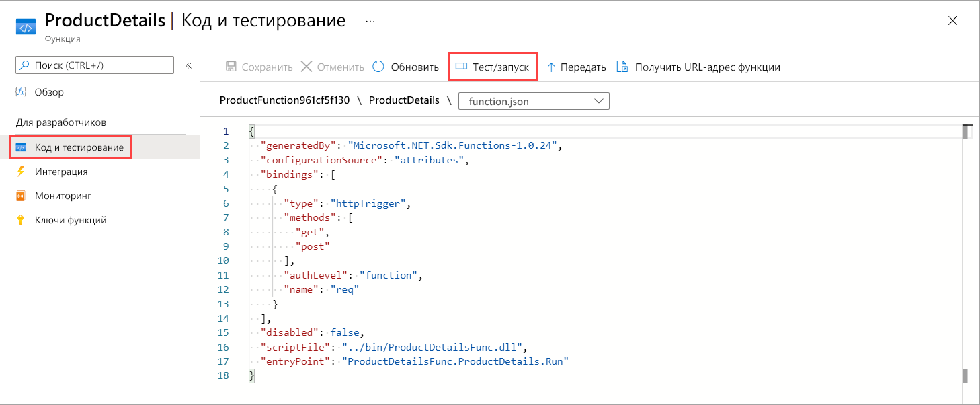Click the false value on line 15
The height and width of the screenshot is (405, 980).
pyautogui.click(x=346, y=332)
